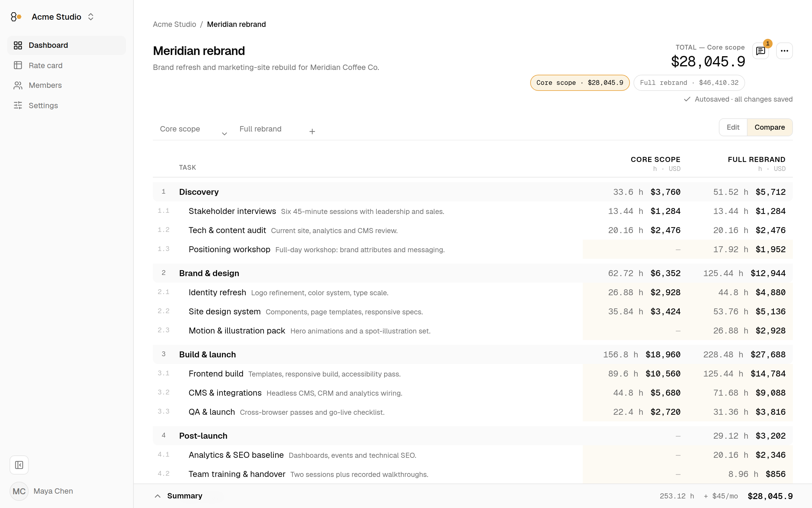Click the summary total $28,045.9 in footer
Screen dimensions: 812x508
pos(770,496)
